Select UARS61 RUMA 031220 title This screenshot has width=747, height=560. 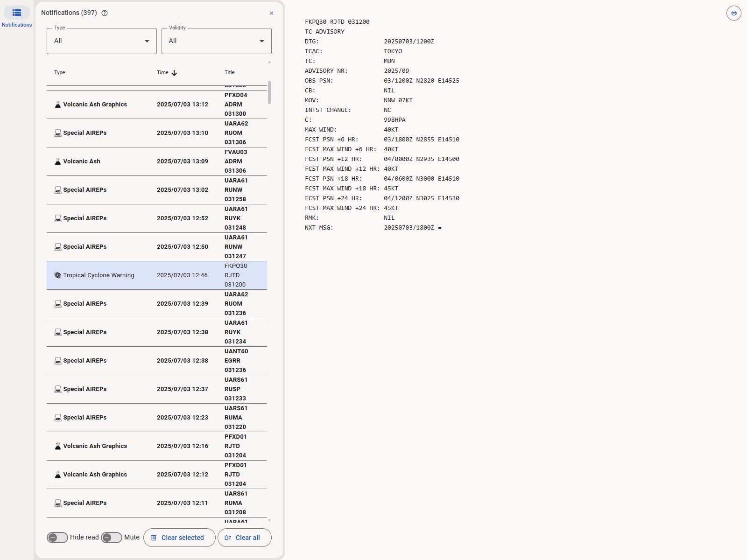point(236,418)
